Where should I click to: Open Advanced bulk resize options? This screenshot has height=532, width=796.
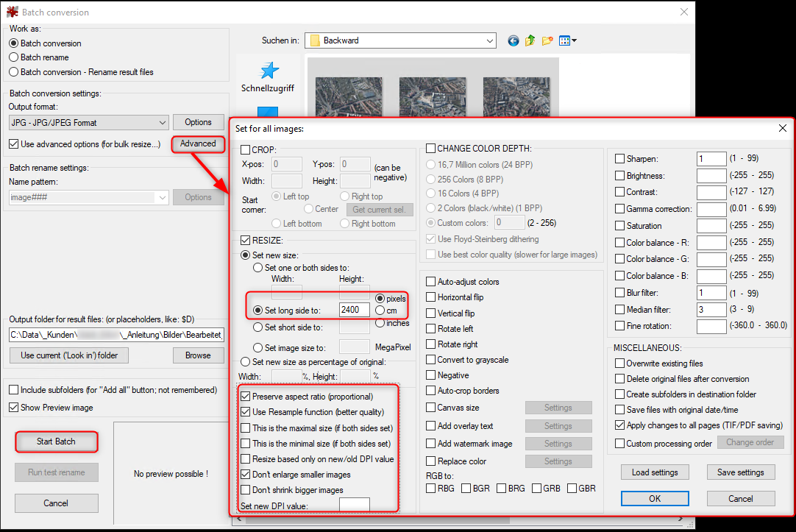click(x=198, y=144)
